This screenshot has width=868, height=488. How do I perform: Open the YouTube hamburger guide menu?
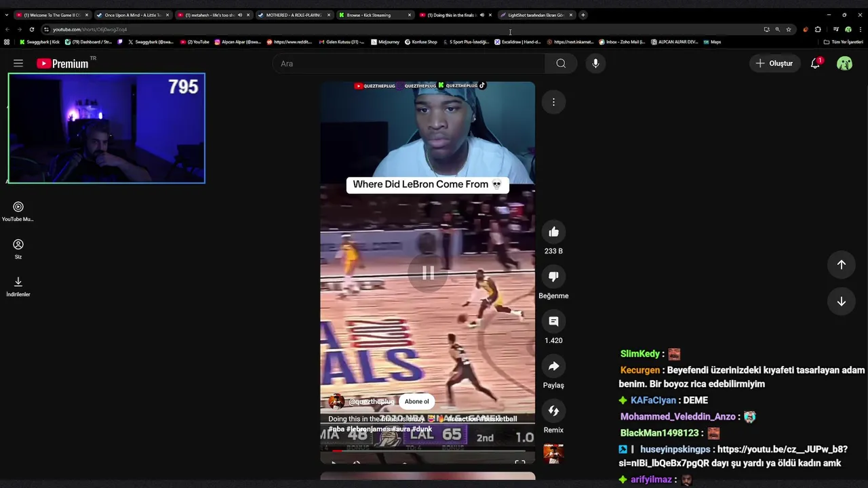[x=18, y=63]
